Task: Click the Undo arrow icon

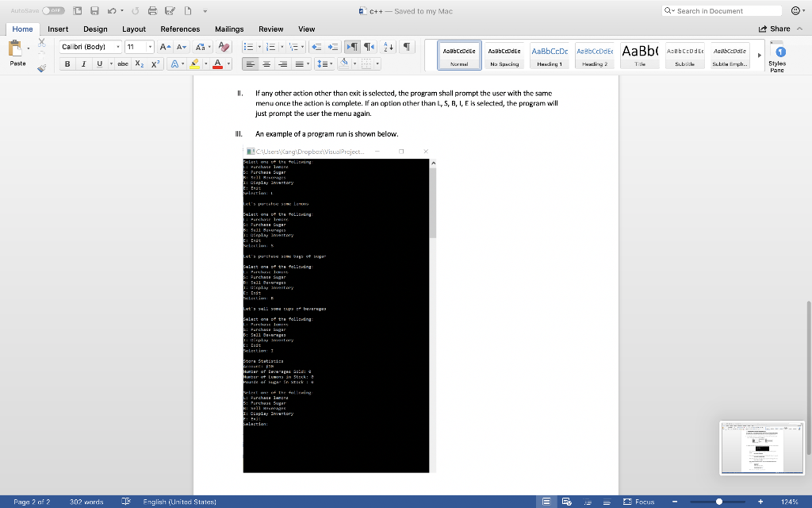Action: (111, 10)
